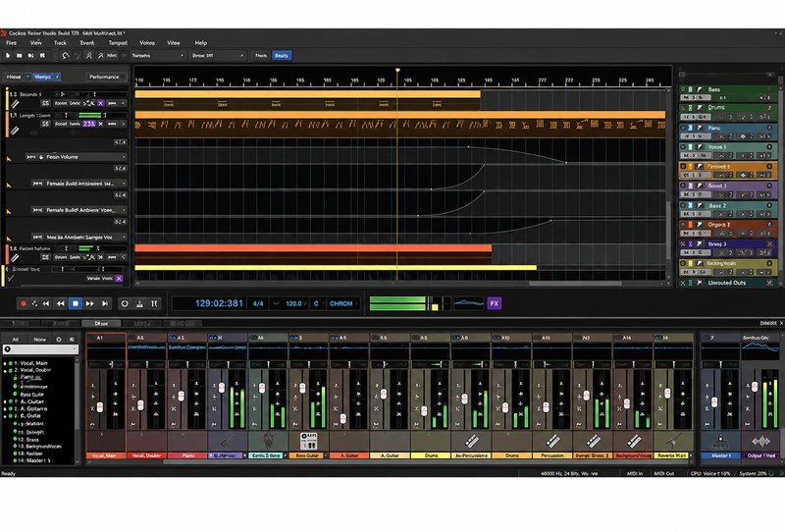Open the first toolbar combo box dropdown
Image resolution: width=785 pixels, height=532 pixels.
point(158,56)
